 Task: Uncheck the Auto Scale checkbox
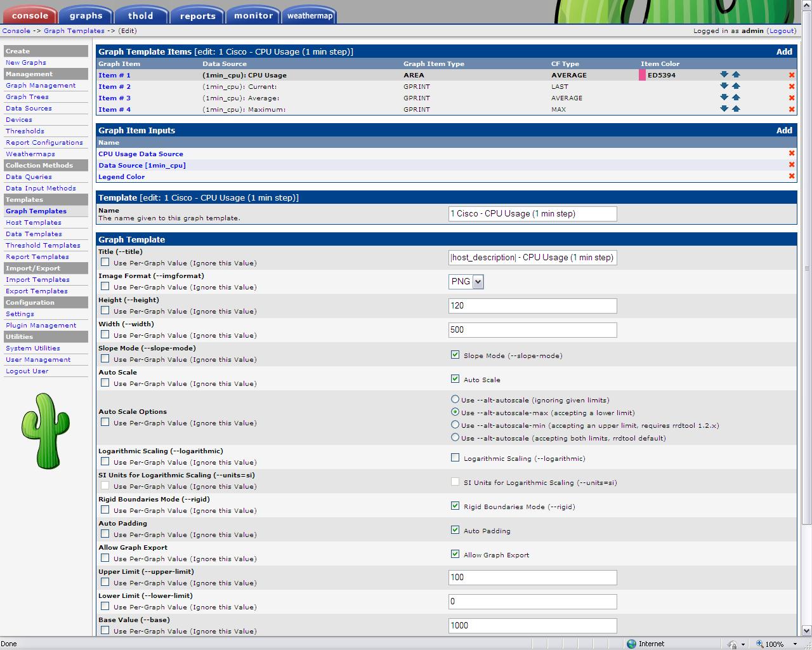tap(455, 379)
